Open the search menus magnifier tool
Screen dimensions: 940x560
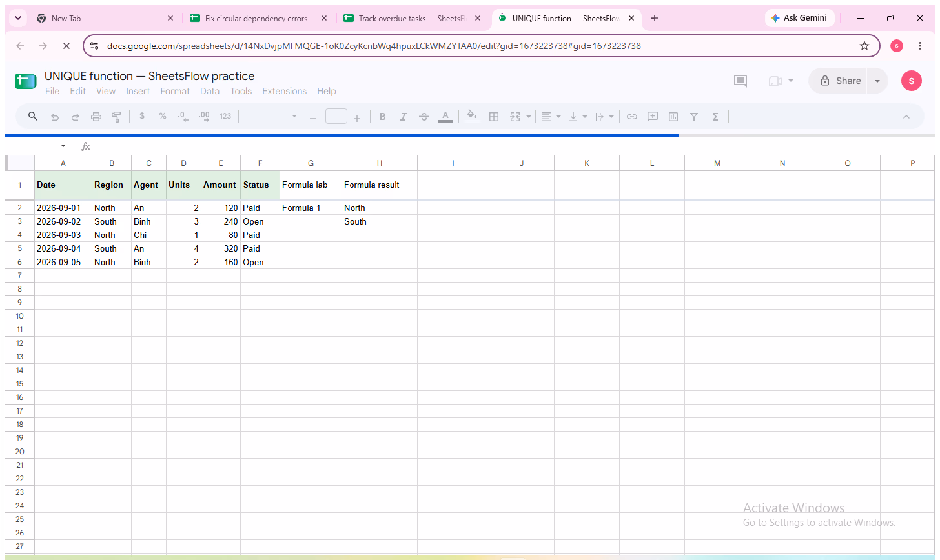click(33, 117)
